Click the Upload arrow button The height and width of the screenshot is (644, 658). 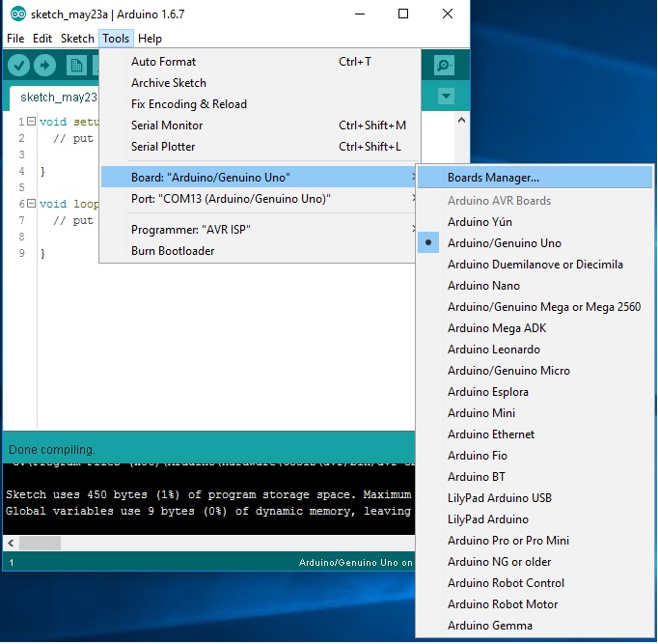[45, 65]
